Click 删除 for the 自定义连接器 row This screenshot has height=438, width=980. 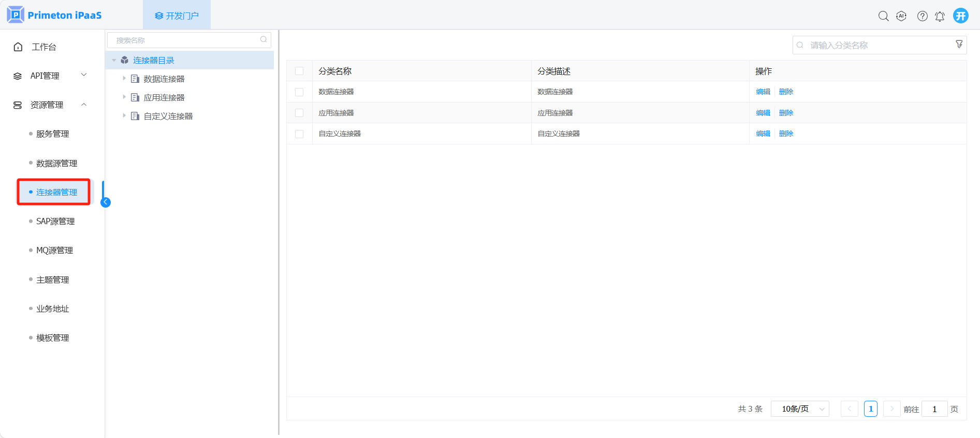(786, 134)
